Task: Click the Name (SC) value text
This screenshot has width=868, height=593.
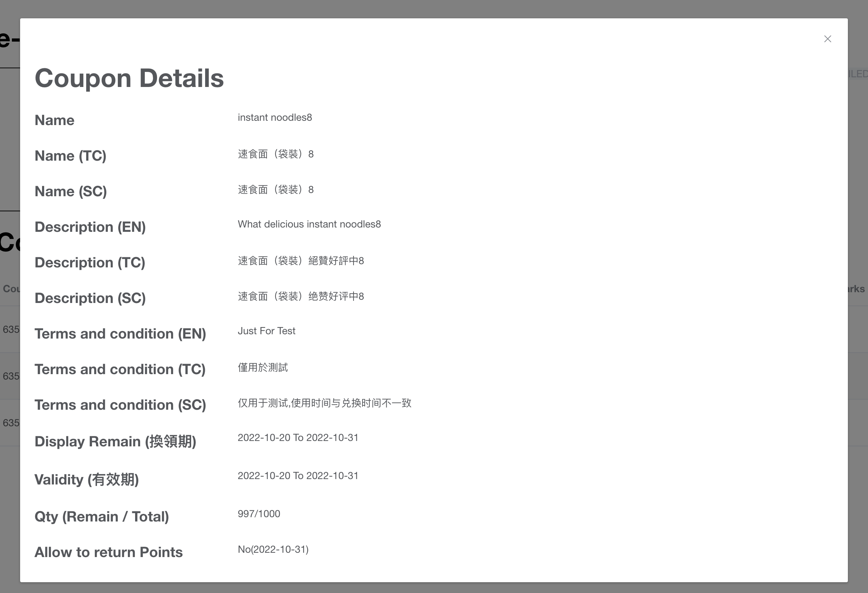Action: click(x=275, y=190)
